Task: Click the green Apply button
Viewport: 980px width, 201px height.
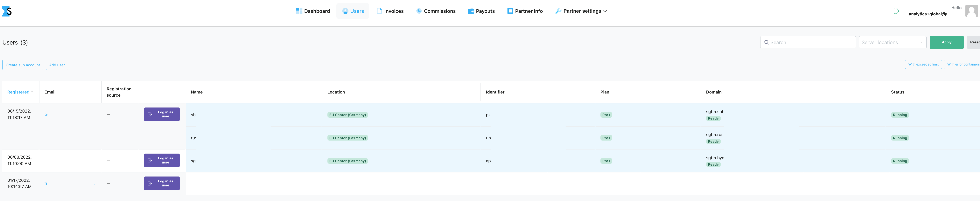Action: 946,42
